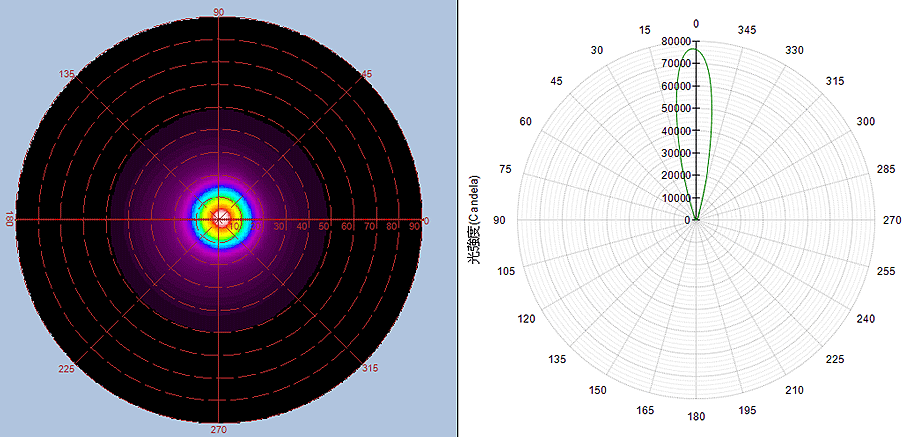Click the red 135 label on left plot
Viewport: 912px width, 437px height.
[x=68, y=74]
